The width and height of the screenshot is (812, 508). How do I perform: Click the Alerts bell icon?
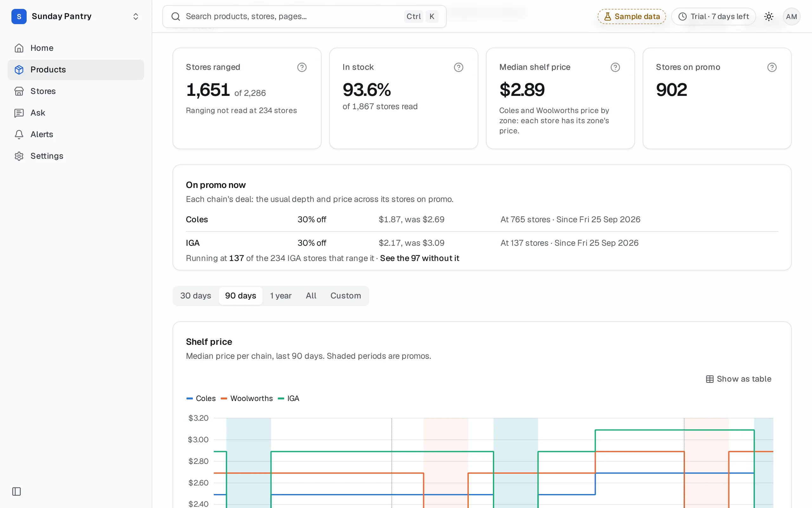(19, 134)
